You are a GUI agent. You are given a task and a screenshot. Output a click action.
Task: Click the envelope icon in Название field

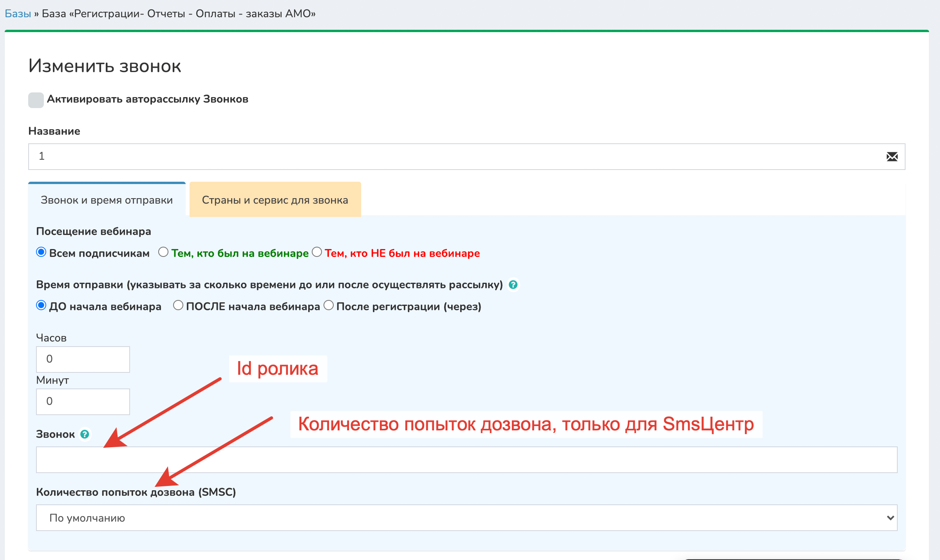[x=892, y=157]
